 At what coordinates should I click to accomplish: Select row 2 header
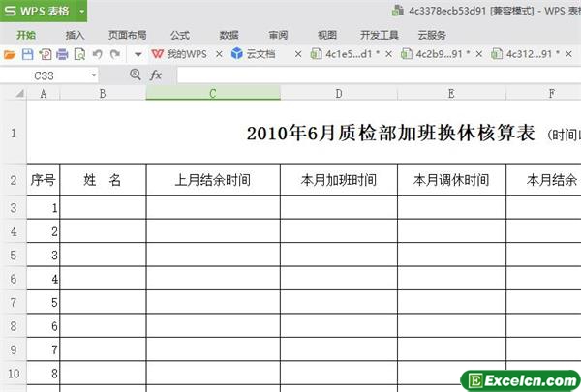[x=14, y=180]
